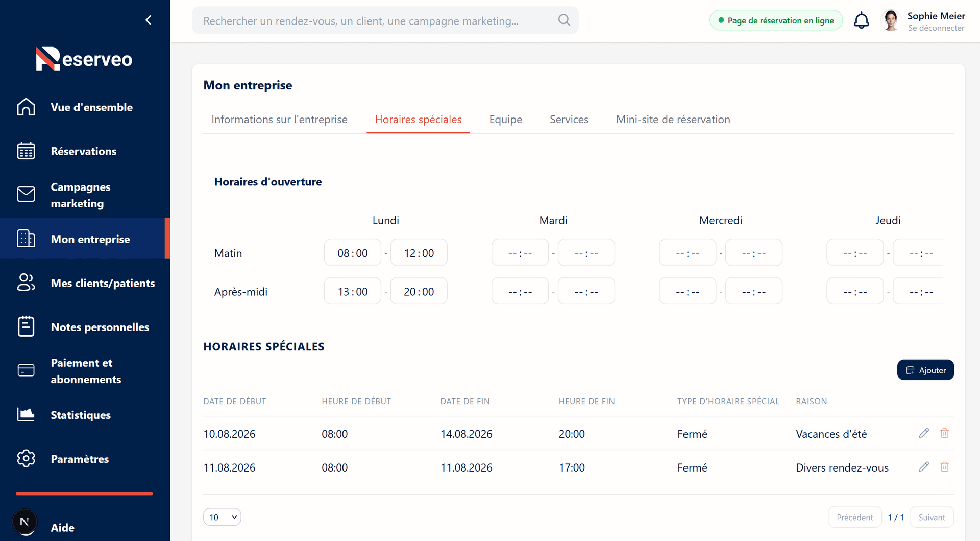
Task: Click the Paramètres gear icon
Action: pyautogui.click(x=26, y=458)
